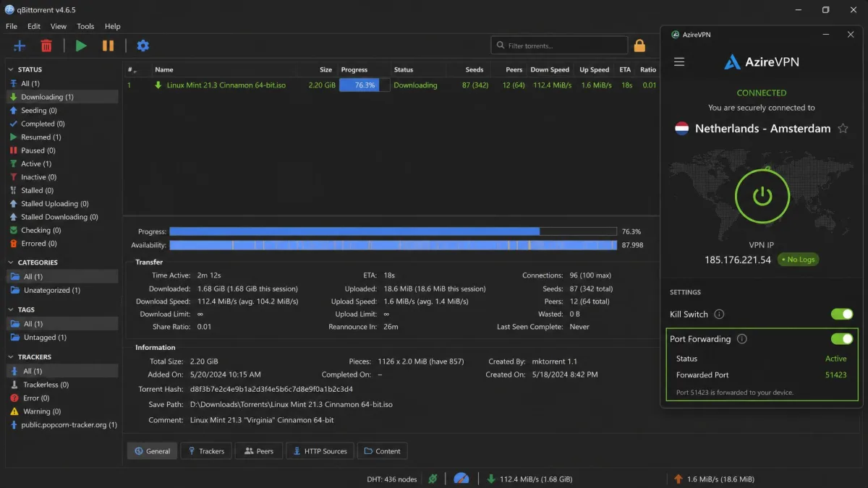The height and width of the screenshot is (488, 868).
Task: Open the Edit menu
Action: pyautogui.click(x=34, y=27)
